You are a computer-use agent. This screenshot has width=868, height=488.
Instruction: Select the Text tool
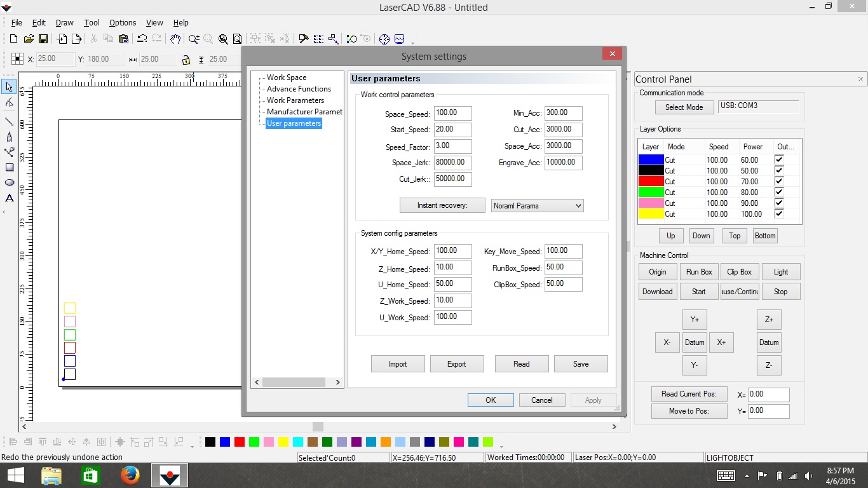(9, 198)
